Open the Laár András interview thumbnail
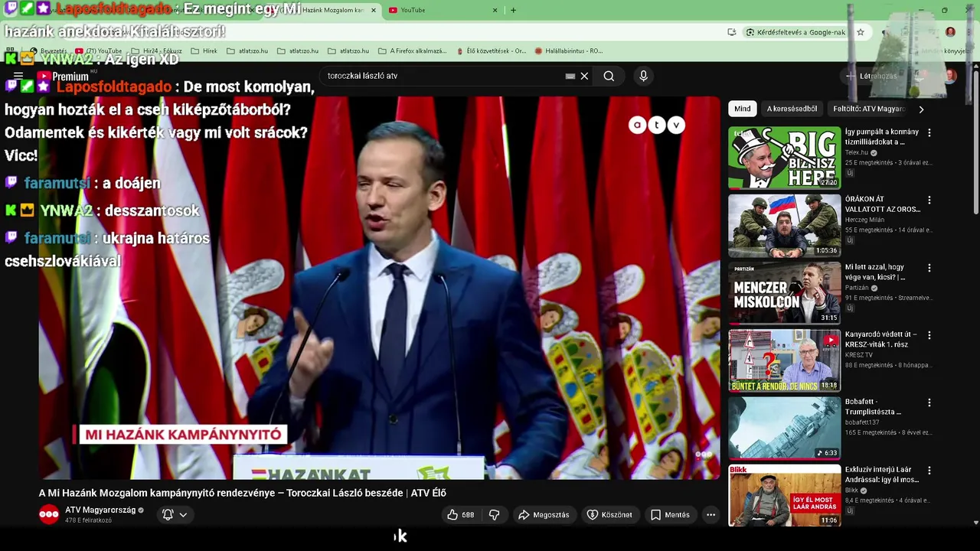The height and width of the screenshot is (551, 980). coord(784,495)
